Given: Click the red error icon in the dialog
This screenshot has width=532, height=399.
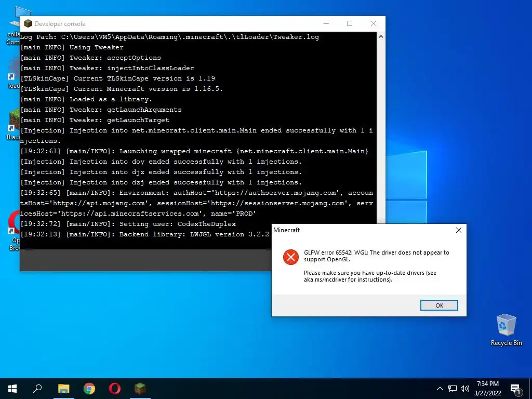Looking at the screenshot, I should coord(291,257).
